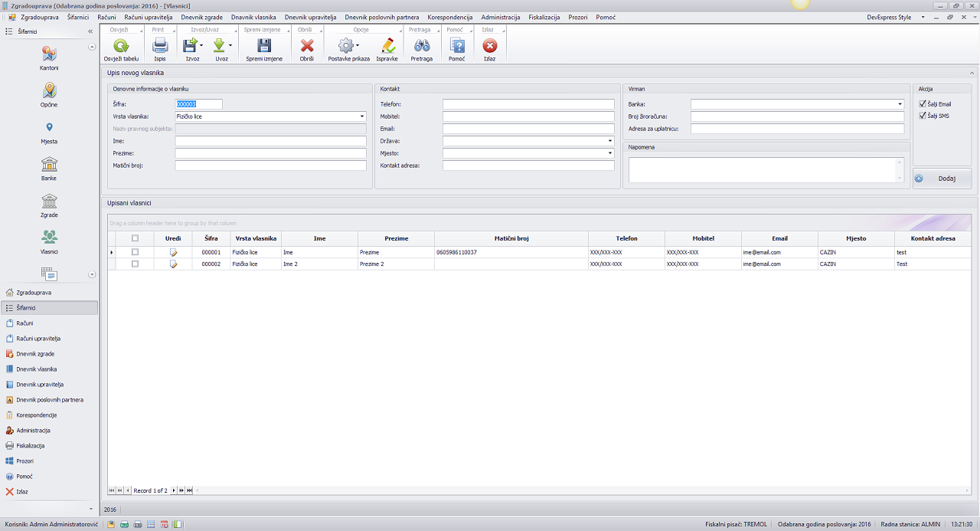Select Korespondencije in left navigation pane
980x531 pixels.
pyautogui.click(x=50, y=415)
